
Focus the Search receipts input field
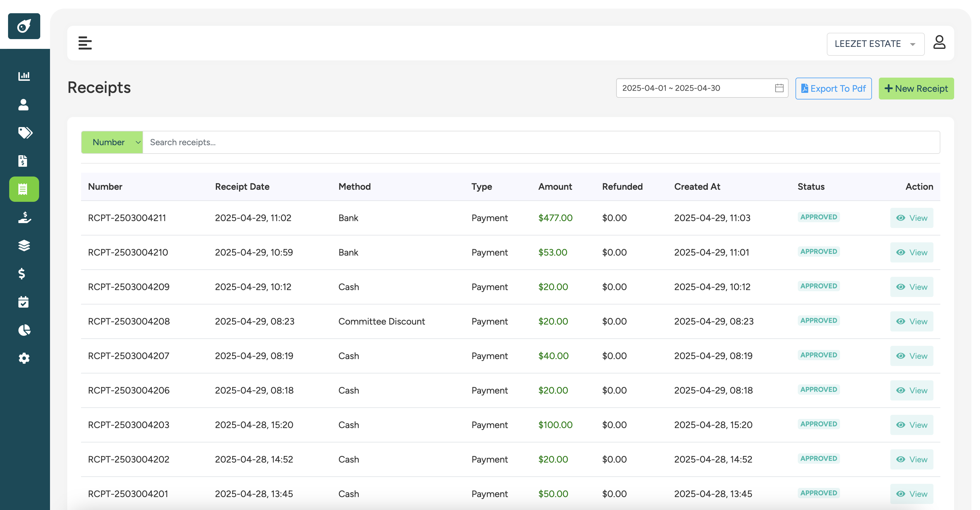point(541,142)
